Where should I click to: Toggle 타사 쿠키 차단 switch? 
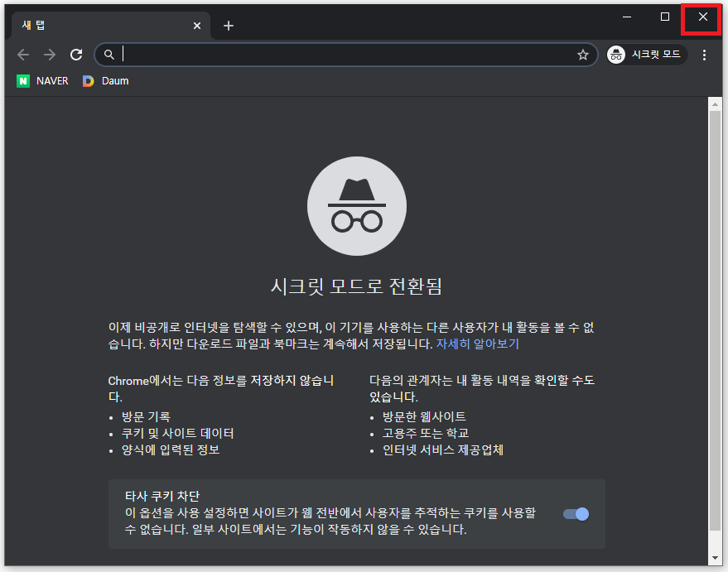[x=576, y=514]
